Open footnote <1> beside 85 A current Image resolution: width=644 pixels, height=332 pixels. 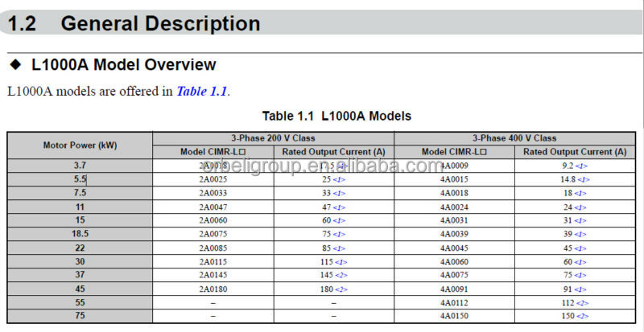pos(339,248)
